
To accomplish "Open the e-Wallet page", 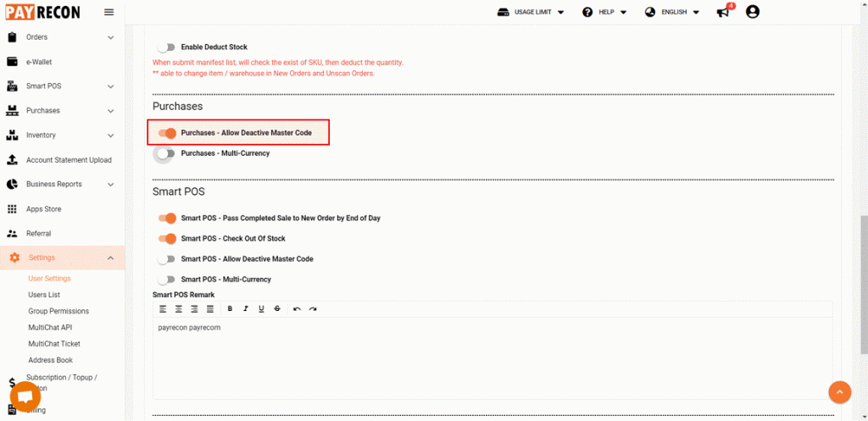I will (x=39, y=62).
